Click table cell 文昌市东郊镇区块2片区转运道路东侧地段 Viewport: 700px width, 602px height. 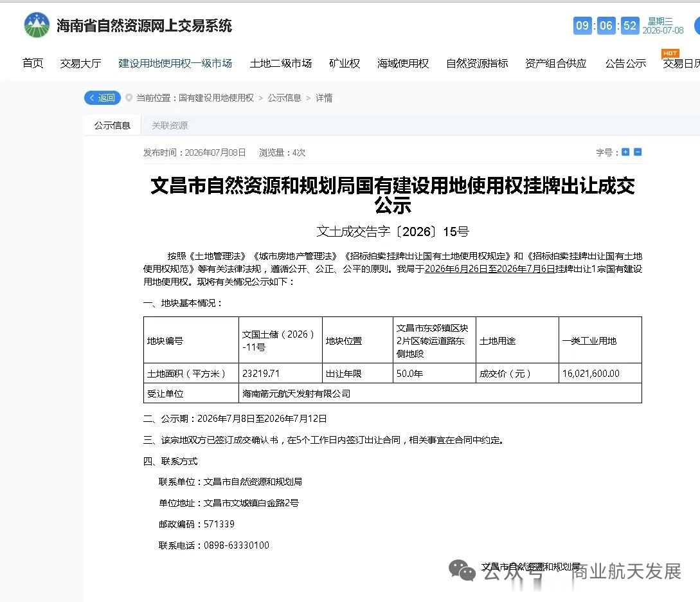[x=435, y=340]
